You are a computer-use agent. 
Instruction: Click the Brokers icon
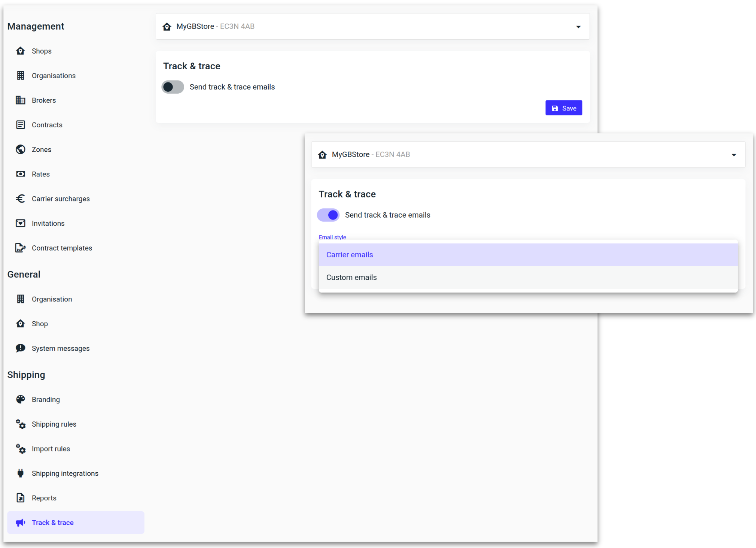[x=21, y=100]
